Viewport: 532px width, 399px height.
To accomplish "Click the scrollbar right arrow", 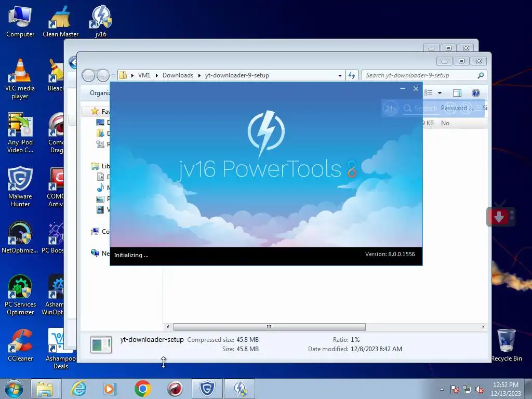I will coord(484,327).
